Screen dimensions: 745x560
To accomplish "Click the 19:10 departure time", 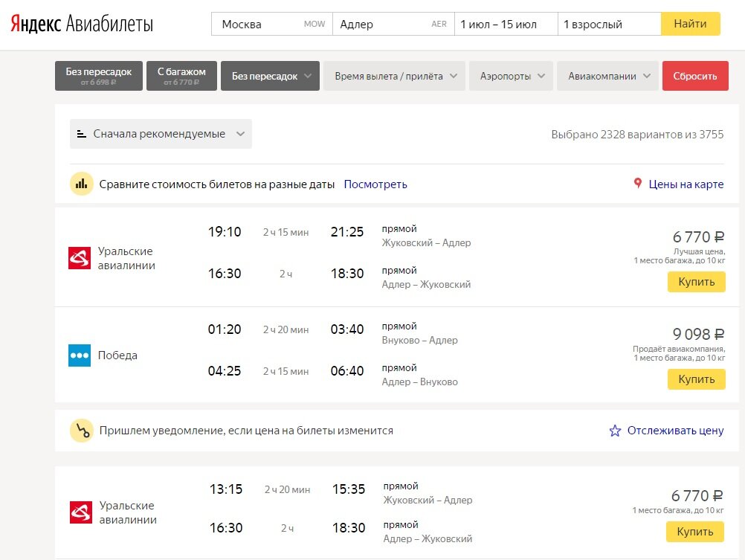I will coord(225,232).
